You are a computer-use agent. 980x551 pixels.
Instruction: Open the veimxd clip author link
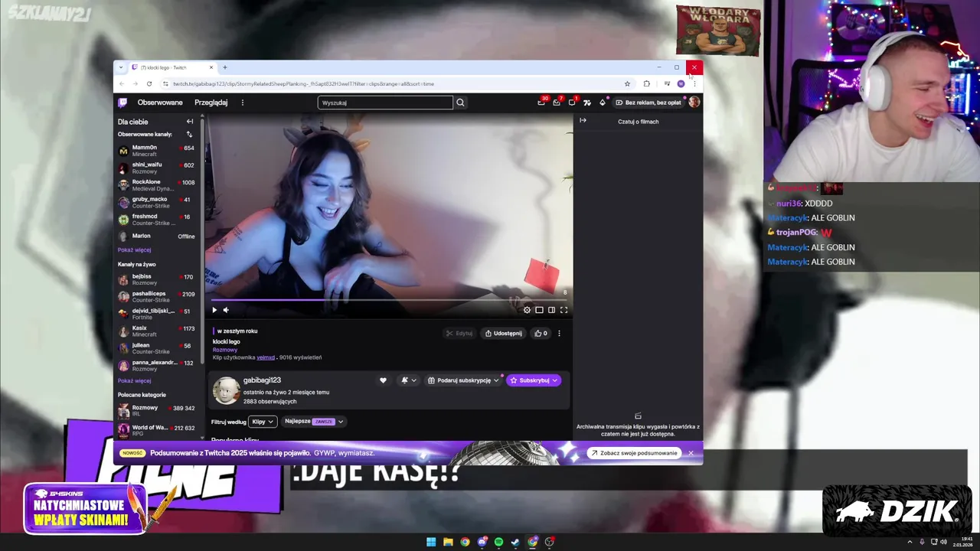pyautogui.click(x=266, y=357)
